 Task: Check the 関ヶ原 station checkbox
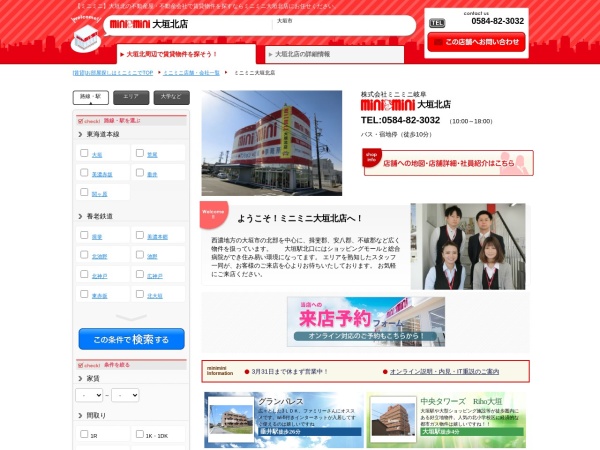[x=84, y=192]
